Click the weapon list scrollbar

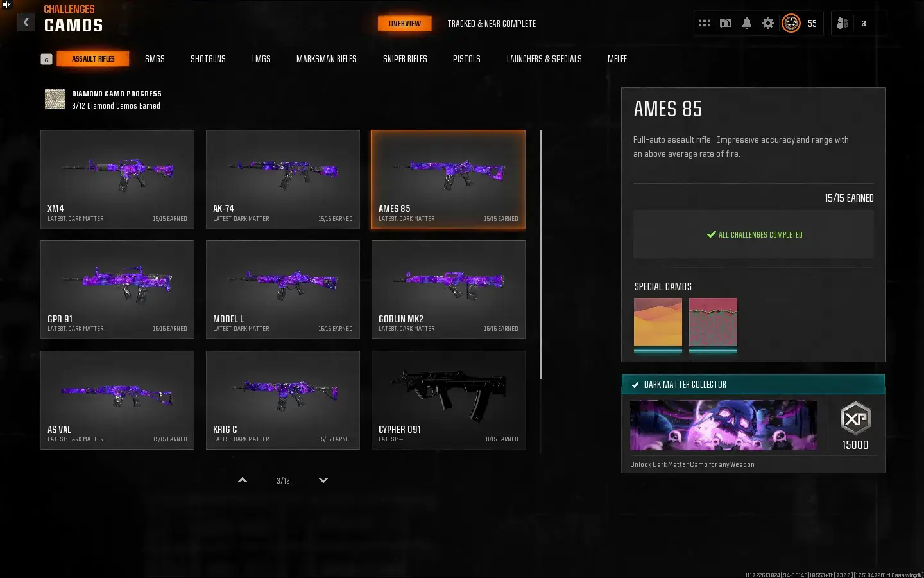[541, 254]
